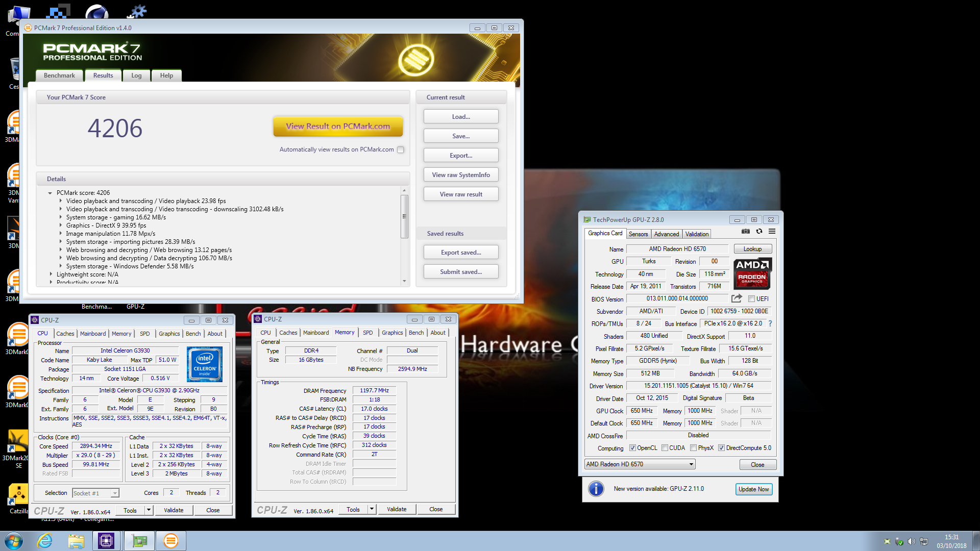Expand the Lightweight score N/A node

point(51,274)
